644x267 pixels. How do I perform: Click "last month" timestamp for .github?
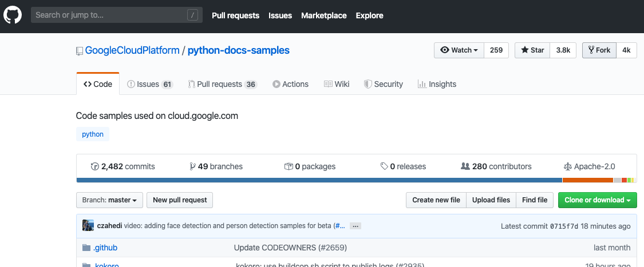(612, 248)
